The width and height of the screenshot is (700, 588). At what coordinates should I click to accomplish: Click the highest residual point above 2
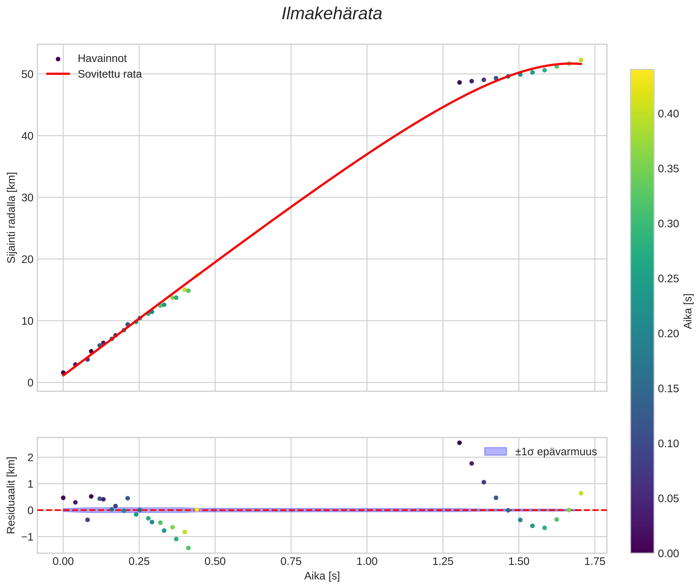pyautogui.click(x=459, y=443)
